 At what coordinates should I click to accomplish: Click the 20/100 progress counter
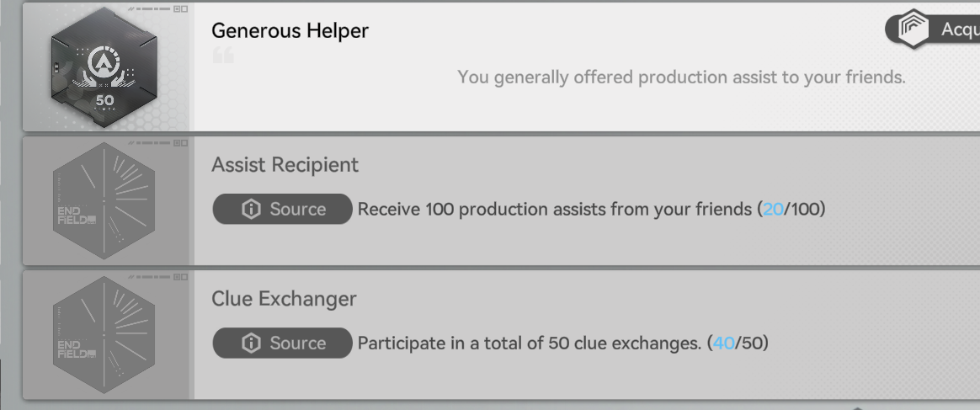pyautogui.click(x=791, y=209)
